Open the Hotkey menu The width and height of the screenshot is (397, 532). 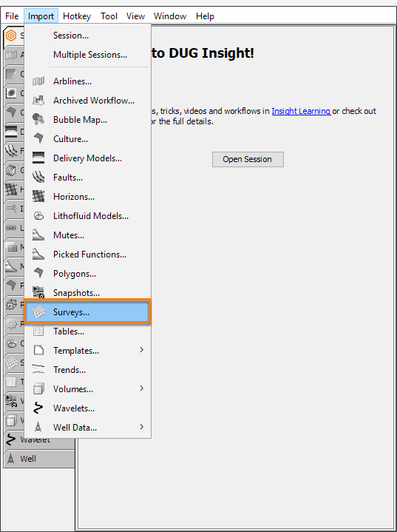77,16
